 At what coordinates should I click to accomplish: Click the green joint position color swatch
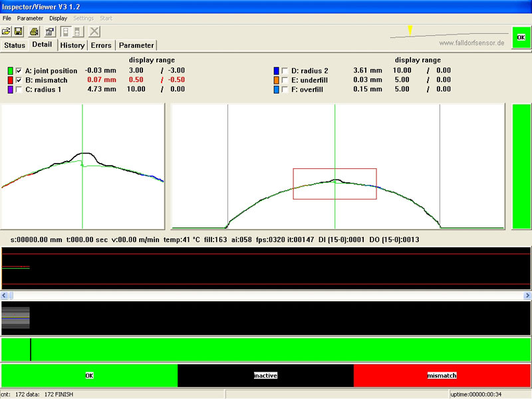pyautogui.click(x=10, y=70)
